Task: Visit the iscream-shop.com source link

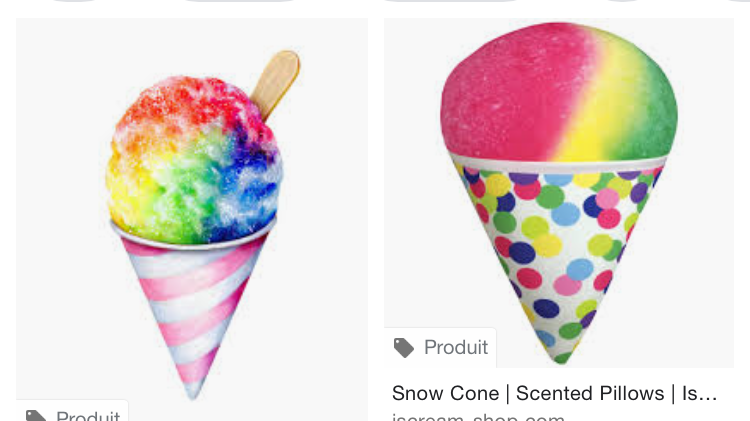Action: click(478, 417)
